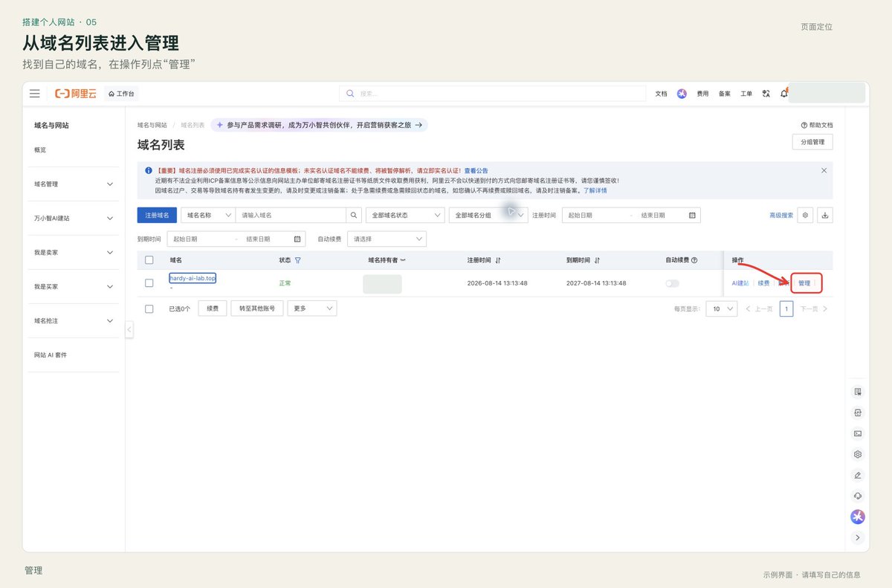Open the hardy-ai-lab.top domain link
This screenshot has width=892, height=588.
pyautogui.click(x=193, y=278)
